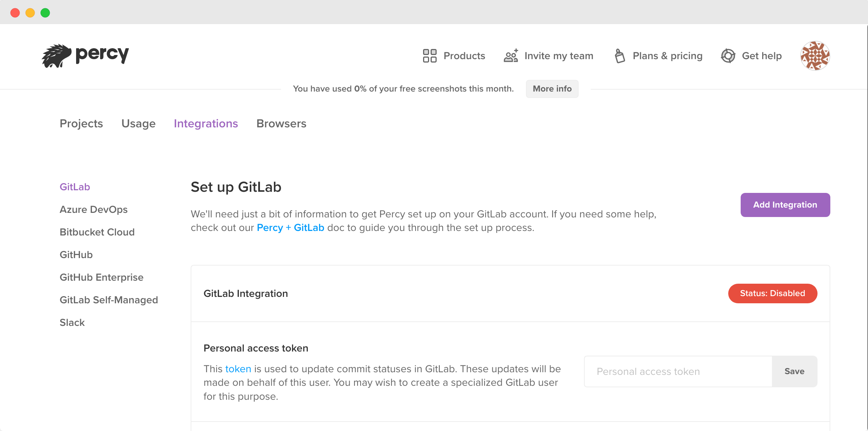This screenshot has width=868, height=431.
Task: Open the user avatar menu
Action: coord(815,56)
